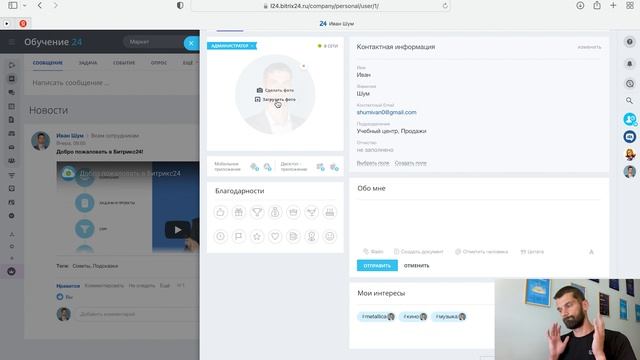Click Safari share icon

click(x=597, y=5)
